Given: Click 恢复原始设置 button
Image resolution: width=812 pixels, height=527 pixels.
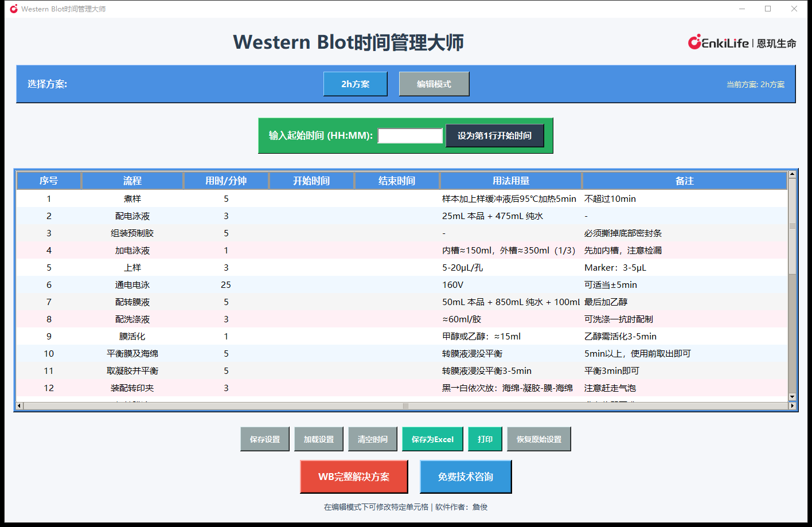Looking at the screenshot, I should click(x=539, y=439).
